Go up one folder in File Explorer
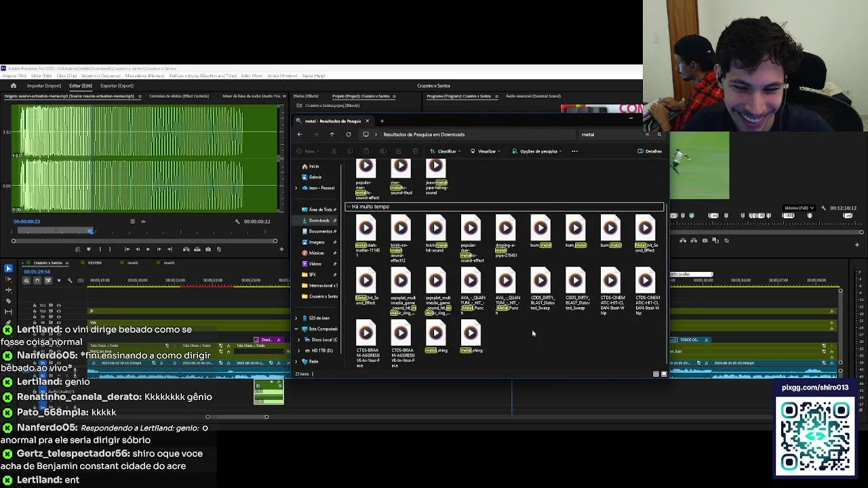Image resolution: width=868 pixels, height=488 pixels. (332, 134)
